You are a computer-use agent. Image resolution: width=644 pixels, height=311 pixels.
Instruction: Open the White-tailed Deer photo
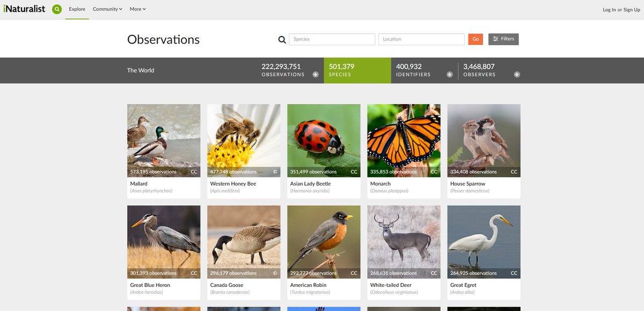point(404,242)
